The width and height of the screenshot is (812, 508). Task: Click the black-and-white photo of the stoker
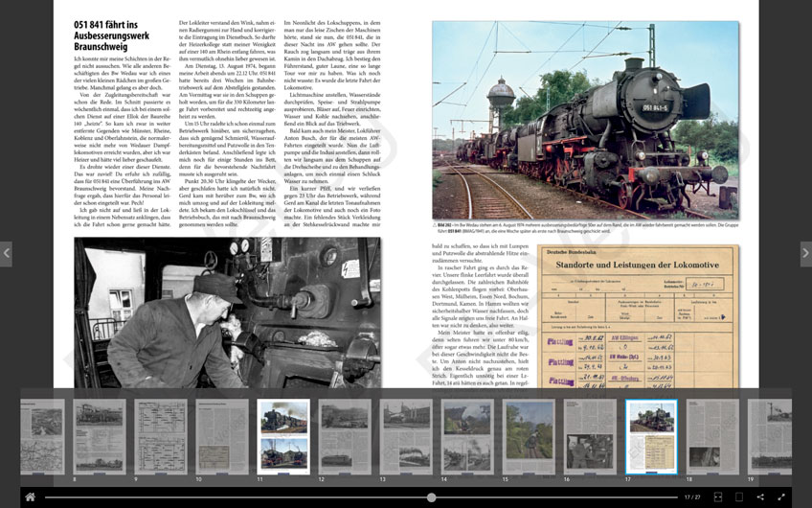(x=227, y=312)
